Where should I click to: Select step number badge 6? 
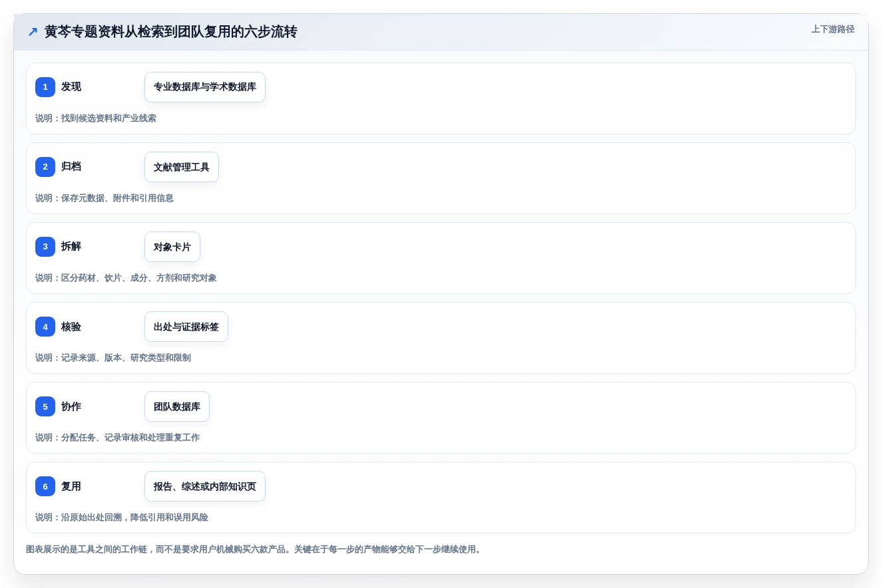coord(45,486)
